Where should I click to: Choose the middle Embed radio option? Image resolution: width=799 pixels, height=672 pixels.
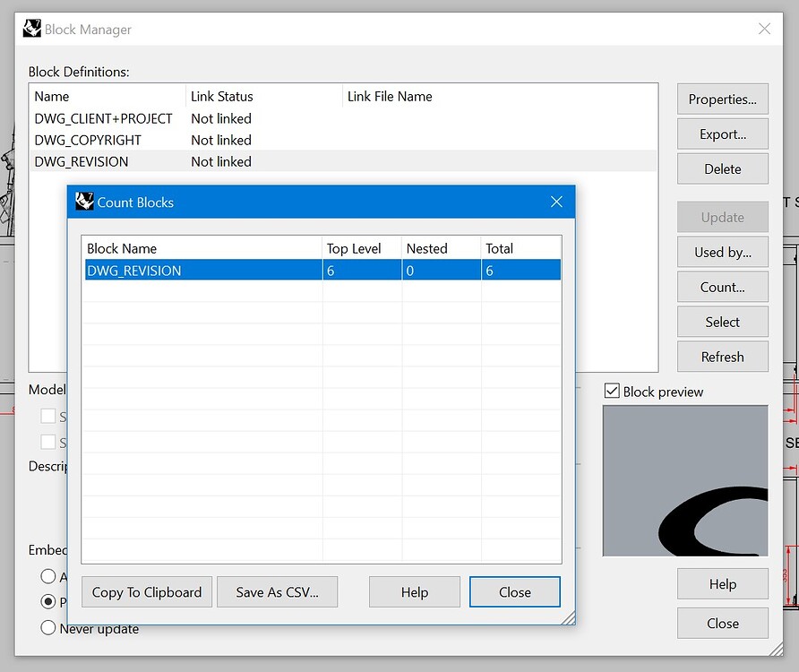point(47,601)
